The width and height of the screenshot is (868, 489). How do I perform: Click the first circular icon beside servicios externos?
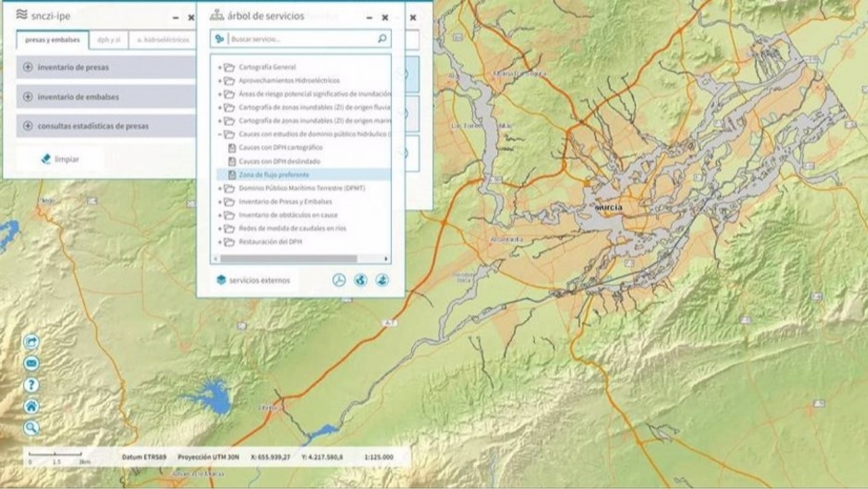tap(339, 280)
